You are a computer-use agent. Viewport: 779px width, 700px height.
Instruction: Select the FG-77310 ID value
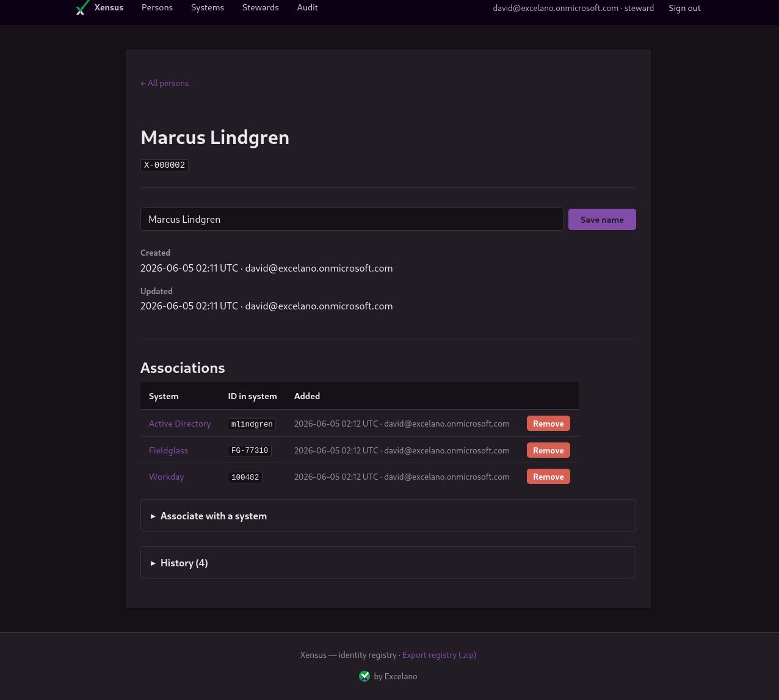[x=250, y=451]
